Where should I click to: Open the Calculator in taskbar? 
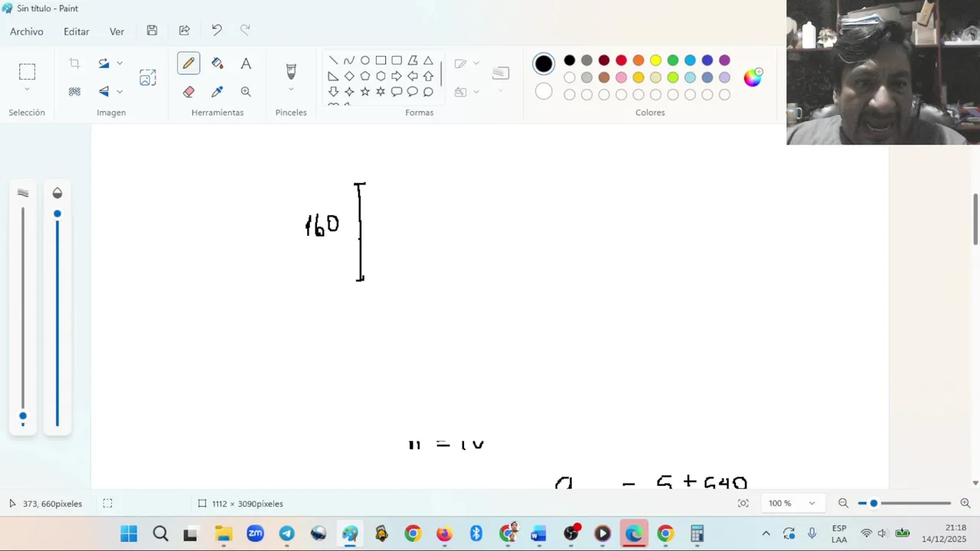(x=697, y=533)
